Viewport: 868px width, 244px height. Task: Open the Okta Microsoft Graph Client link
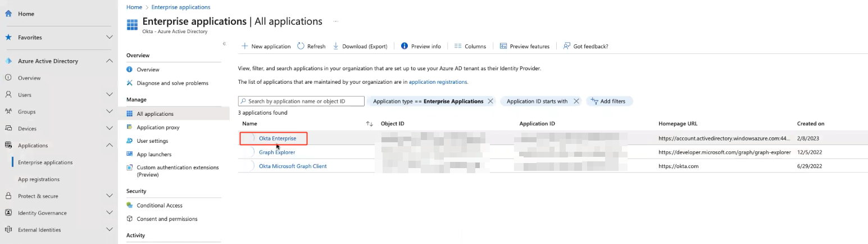(293, 166)
